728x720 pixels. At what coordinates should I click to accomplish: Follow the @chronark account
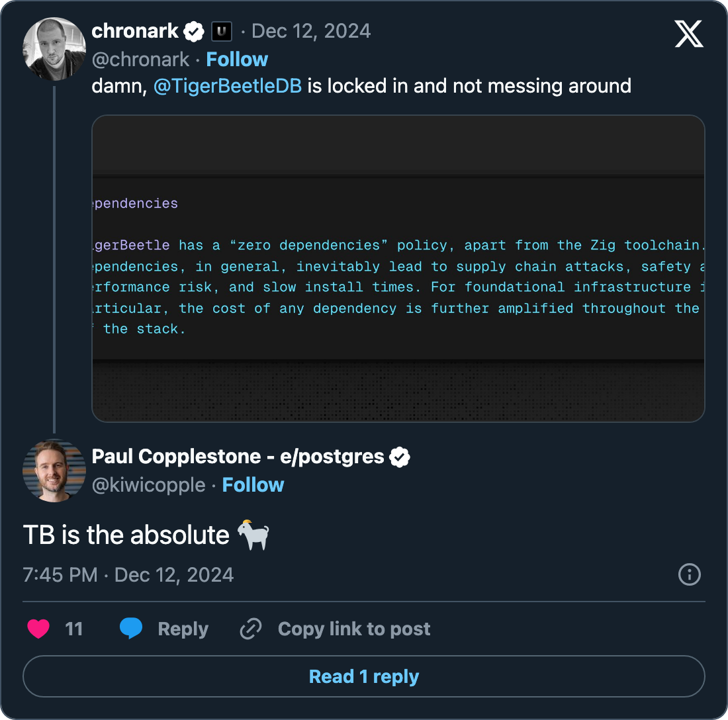point(237,60)
